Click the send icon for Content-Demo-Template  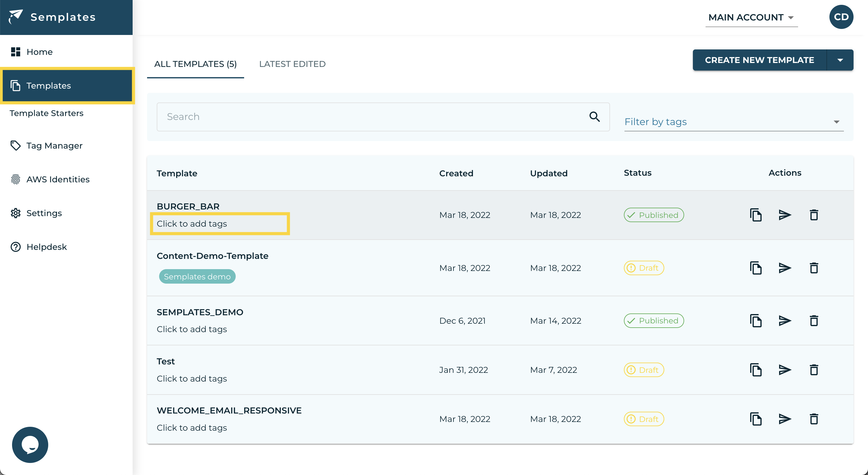(x=785, y=268)
